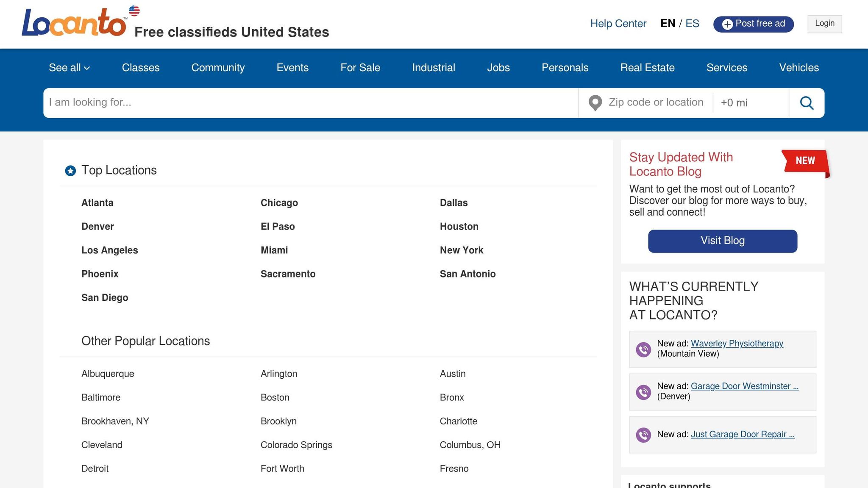Expand the See all categories dropdown
The image size is (868, 488).
pyautogui.click(x=69, y=68)
